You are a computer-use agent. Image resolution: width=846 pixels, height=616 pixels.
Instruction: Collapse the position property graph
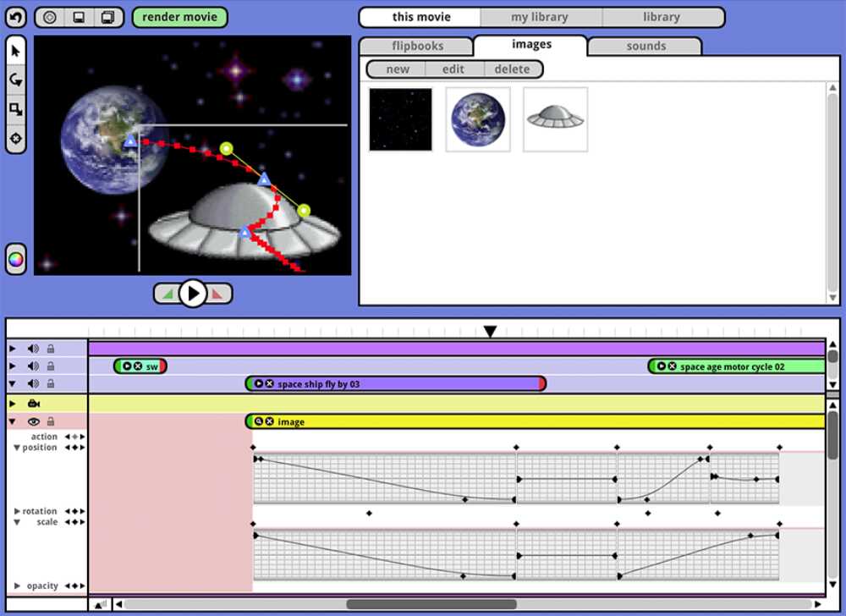coord(17,448)
